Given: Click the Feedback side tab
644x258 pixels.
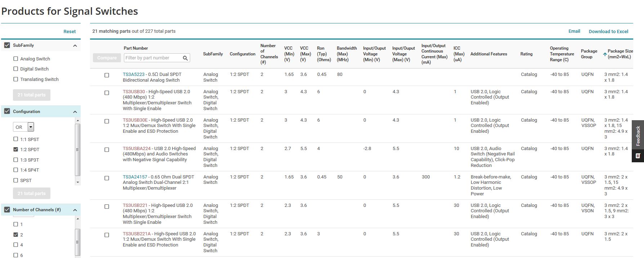Looking at the screenshot, I should point(638,136).
